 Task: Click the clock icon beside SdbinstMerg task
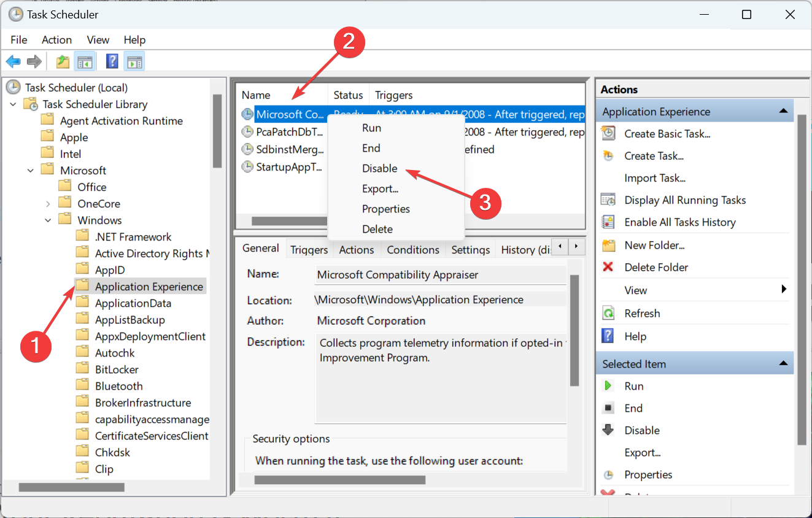tap(247, 149)
